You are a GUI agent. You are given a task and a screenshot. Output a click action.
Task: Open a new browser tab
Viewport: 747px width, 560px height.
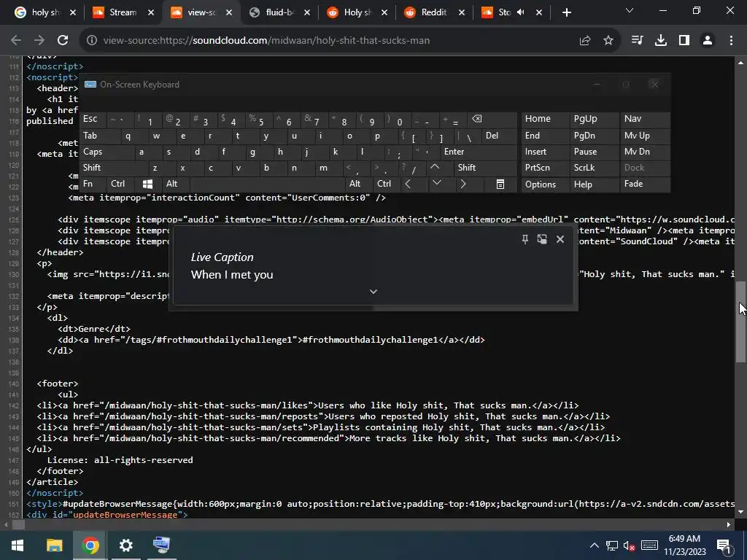566,13
